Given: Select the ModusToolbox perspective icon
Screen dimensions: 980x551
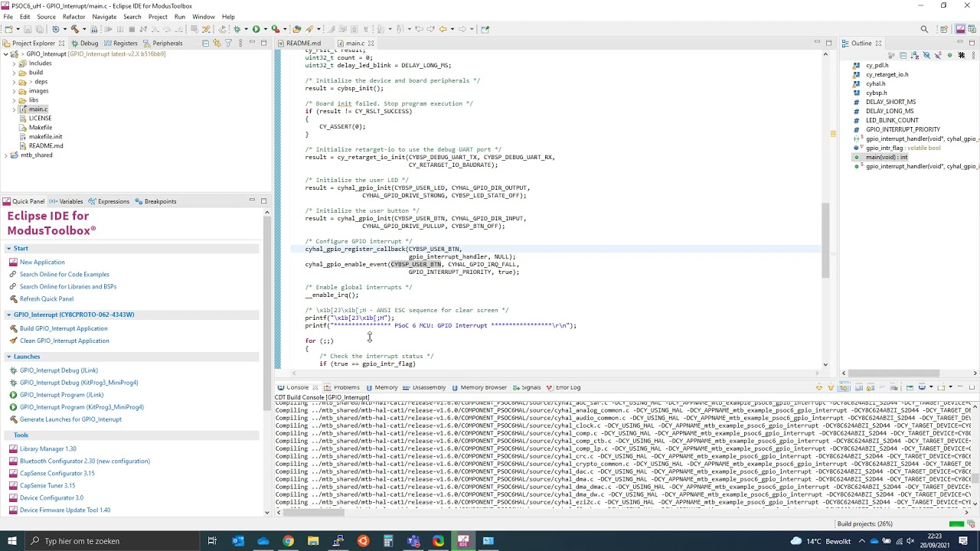Looking at the screenshot, I should 960,29.
